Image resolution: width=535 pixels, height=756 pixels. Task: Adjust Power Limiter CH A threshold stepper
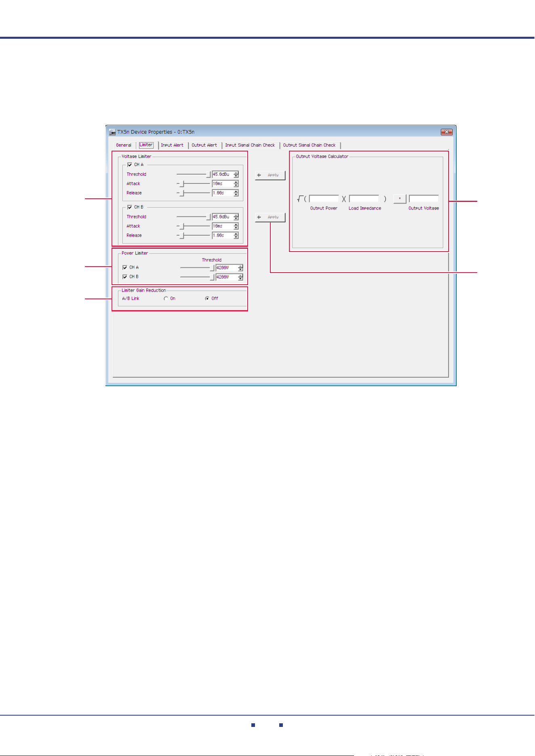pyautogui.click(x=240, y=267)
